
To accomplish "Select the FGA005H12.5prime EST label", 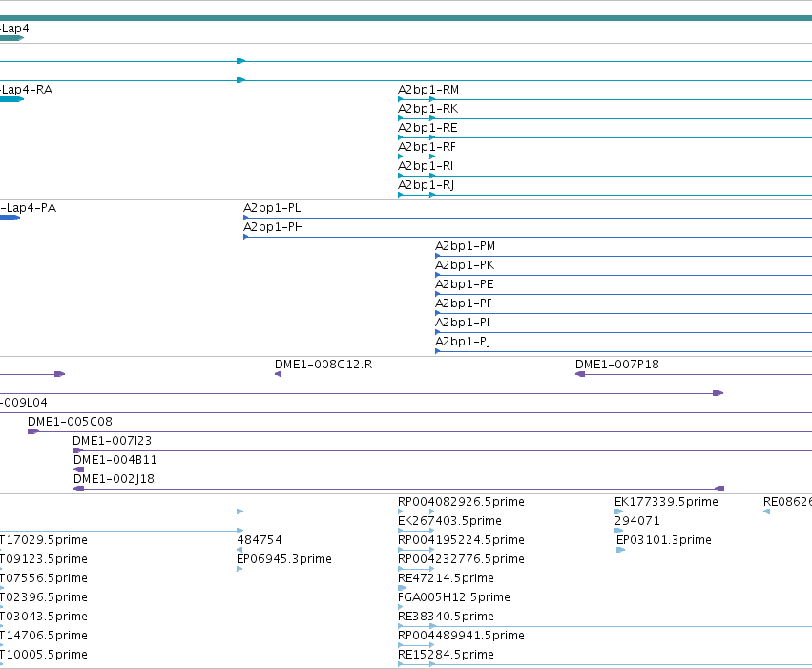I will [453, 598].
